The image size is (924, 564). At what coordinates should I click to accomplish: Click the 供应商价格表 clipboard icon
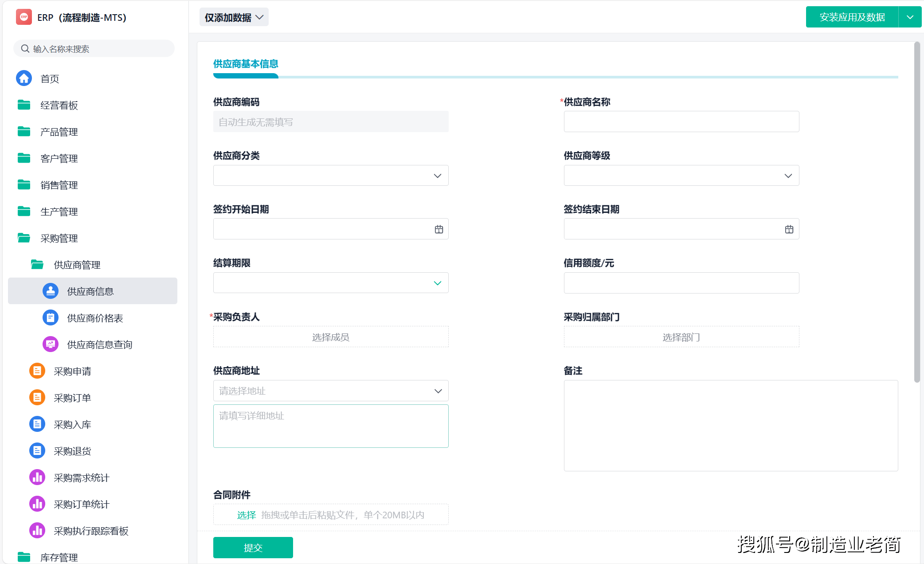pos(51,318)
